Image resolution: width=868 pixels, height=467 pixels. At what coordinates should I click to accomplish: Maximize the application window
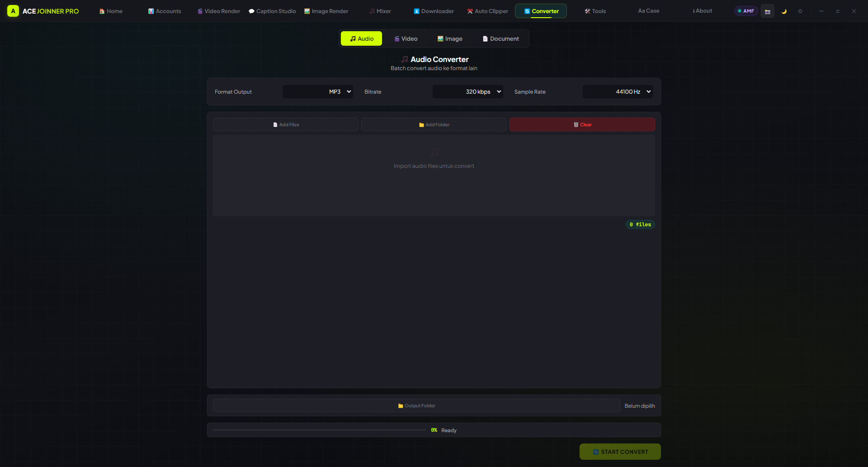coord(838,11)
